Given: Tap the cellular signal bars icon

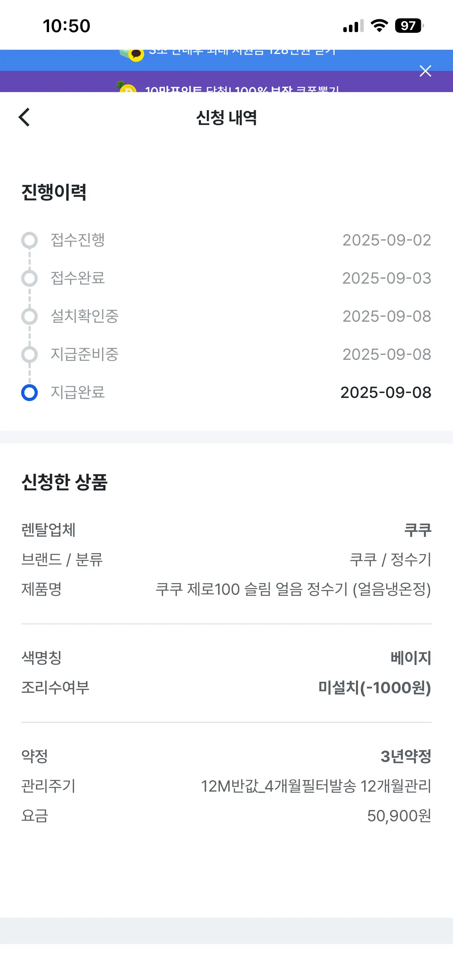Looking at the screenshot, I should pos(353,26).
